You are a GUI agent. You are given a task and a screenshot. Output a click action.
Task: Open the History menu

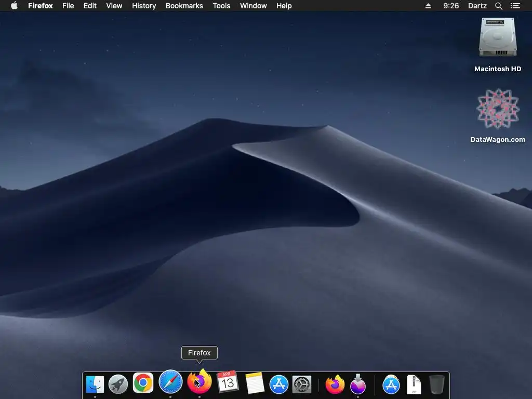point(144,6)
